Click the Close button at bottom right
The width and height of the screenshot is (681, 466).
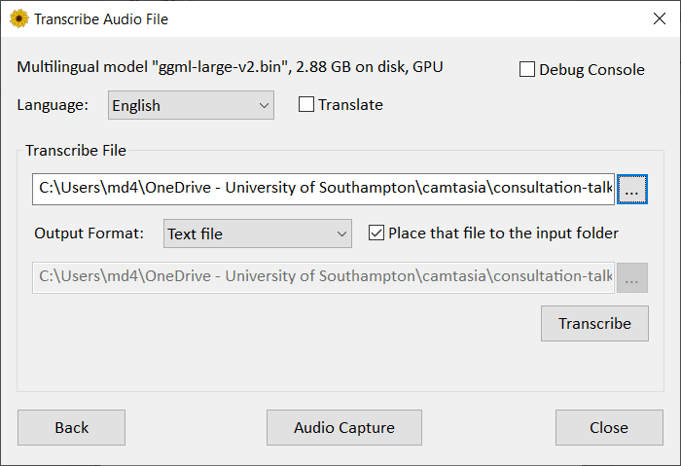tap(609, 428)
